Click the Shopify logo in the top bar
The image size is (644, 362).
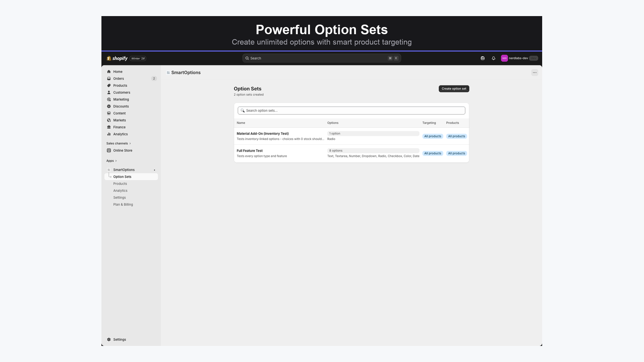(117, 58)
